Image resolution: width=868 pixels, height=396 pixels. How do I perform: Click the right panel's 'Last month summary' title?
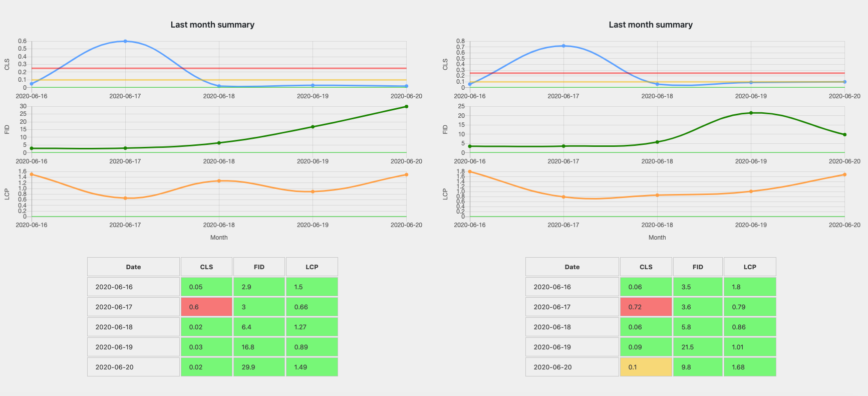pos(651,25)
